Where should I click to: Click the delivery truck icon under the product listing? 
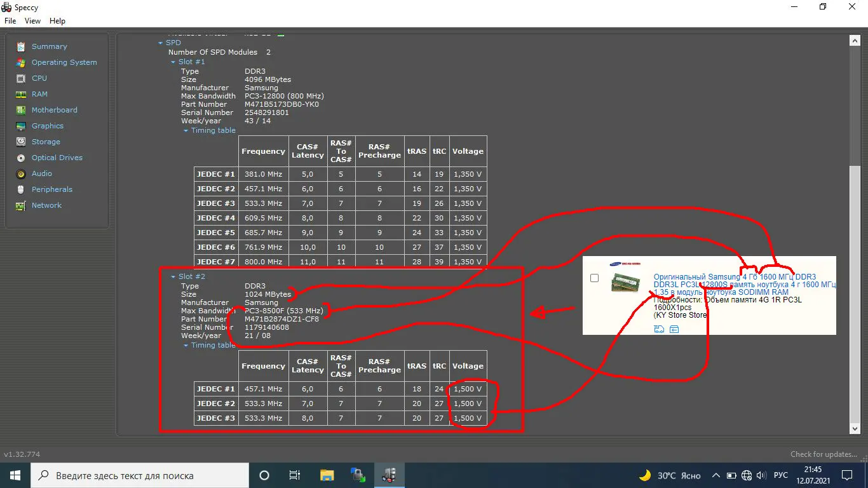pos(659,329)
